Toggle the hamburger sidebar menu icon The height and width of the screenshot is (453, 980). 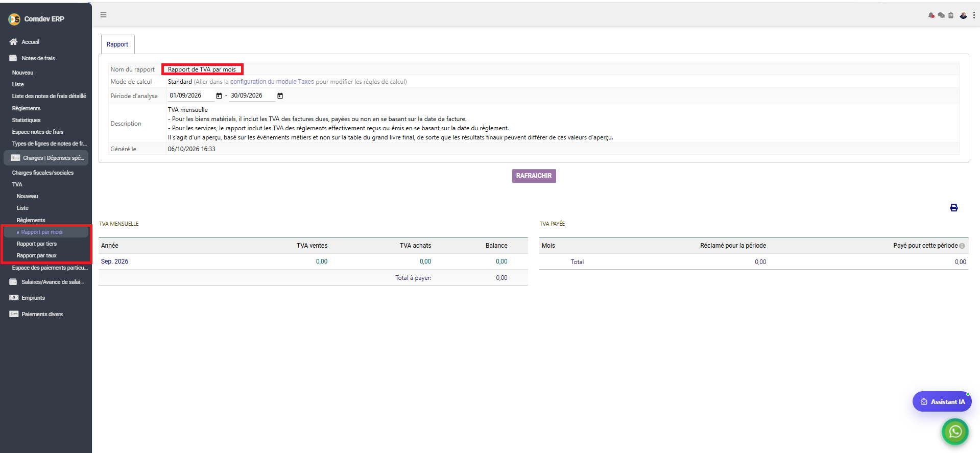point(103,15)
